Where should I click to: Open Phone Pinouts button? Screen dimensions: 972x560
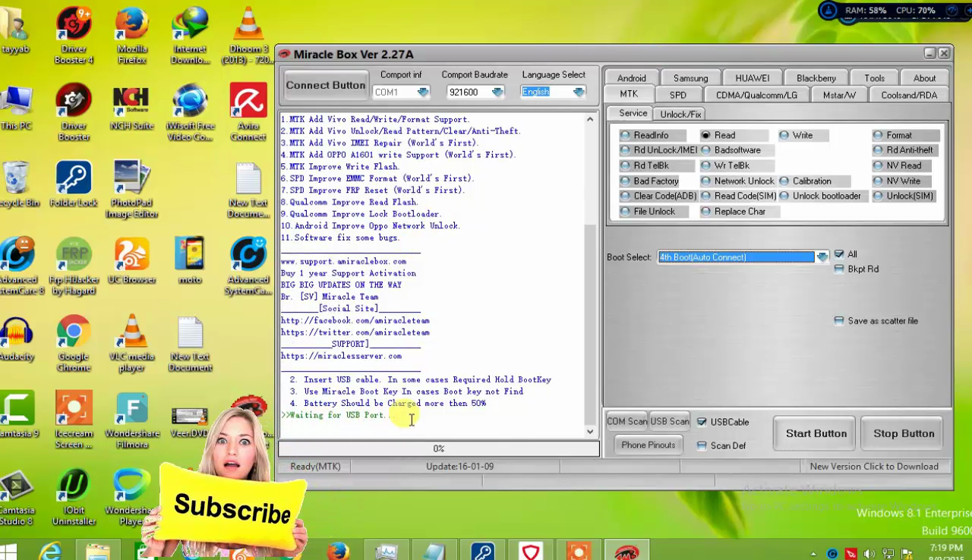coord(649,445)
